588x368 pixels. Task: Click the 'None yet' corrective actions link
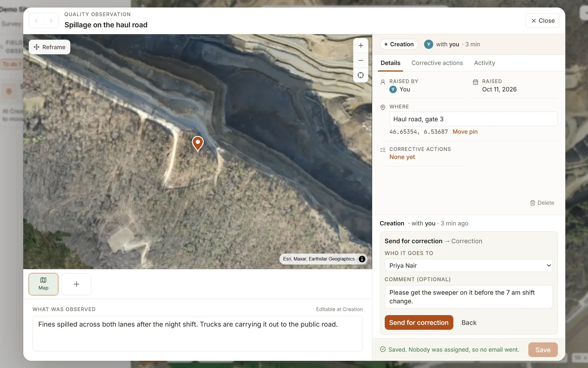402,157
